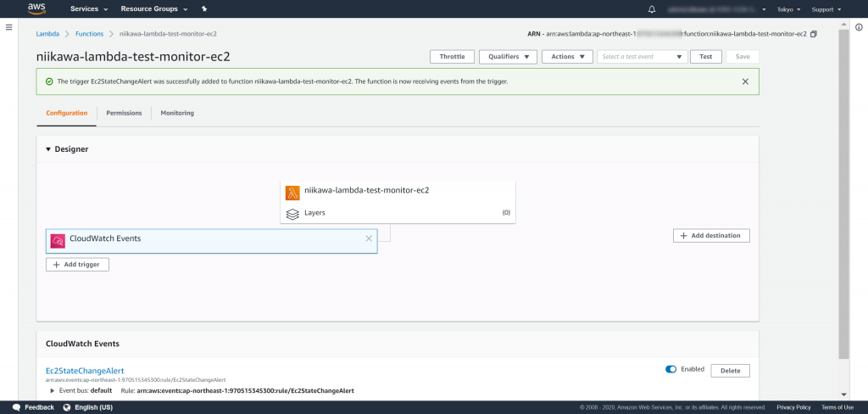This screenshot has height=414, width=868.
Task: Go to the Functions breadcrumb link
Action: point(90,34)
